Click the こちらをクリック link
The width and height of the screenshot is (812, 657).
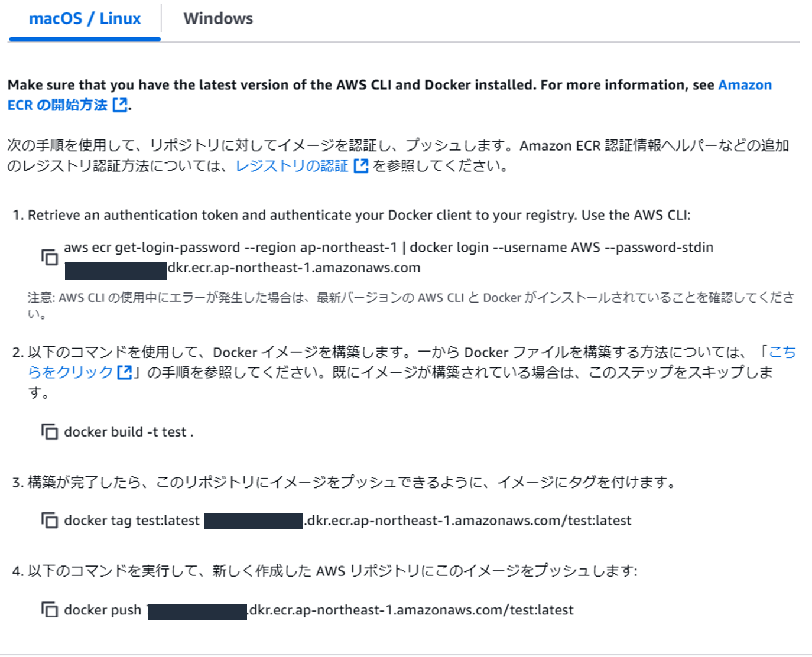pos(71,372)
